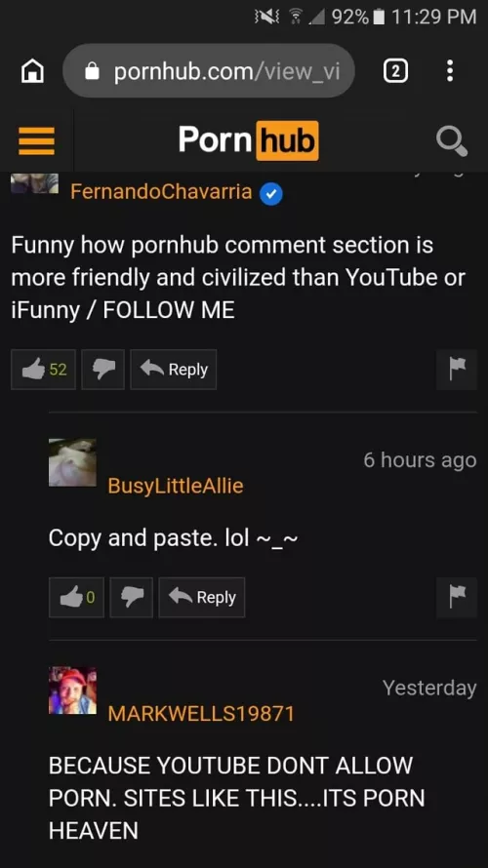Tap the URL address bar
The height and width of the screenshot is (868, 488).
click(209, 71)
